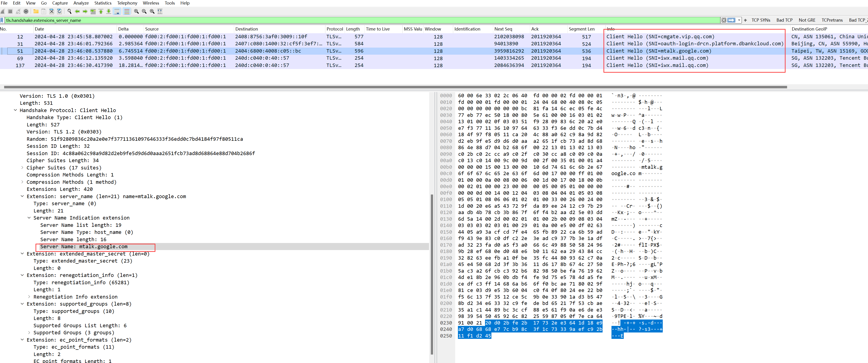Image resolution: width=868 pixels, height=363 pixels.
Task: Expand the Cipher Suites (17 suites) node
Action: click(22, 167)
